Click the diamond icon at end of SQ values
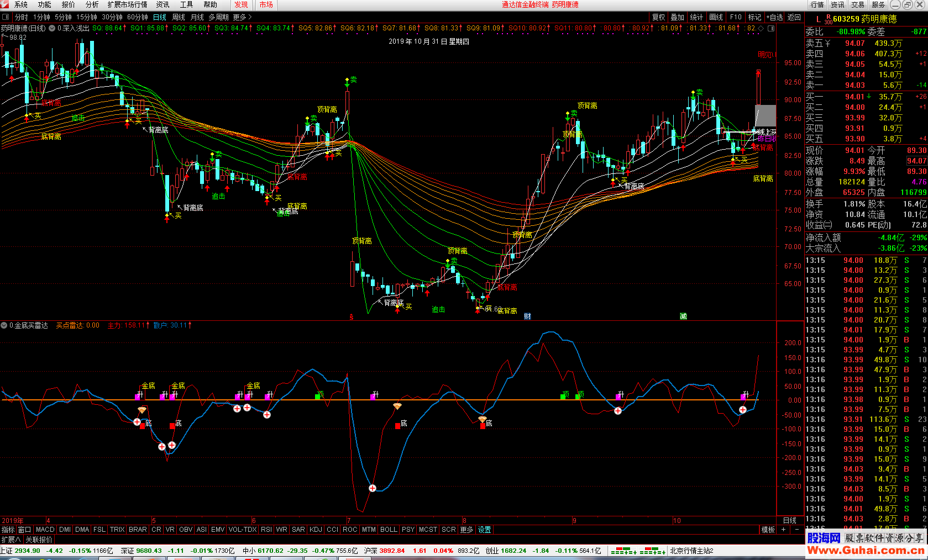Screen dimensions: 928x560 click(761, 28)
